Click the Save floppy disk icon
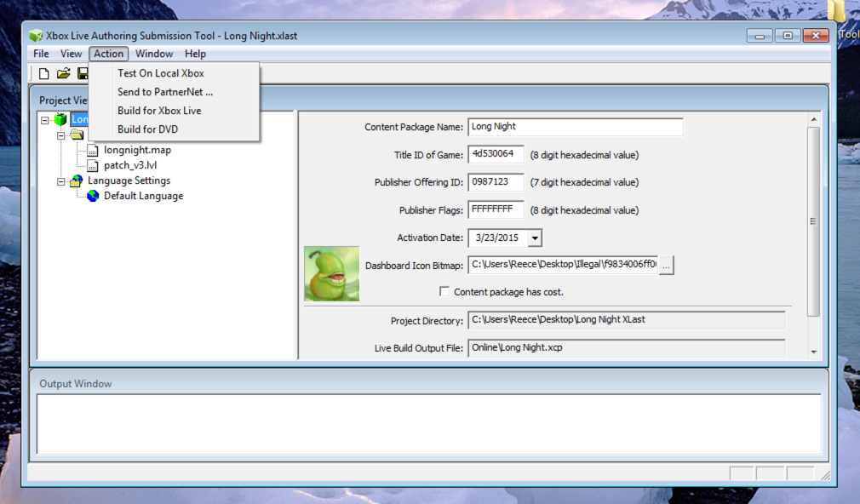The height and width of the screenshot is (504, 860). pos(83,73)
